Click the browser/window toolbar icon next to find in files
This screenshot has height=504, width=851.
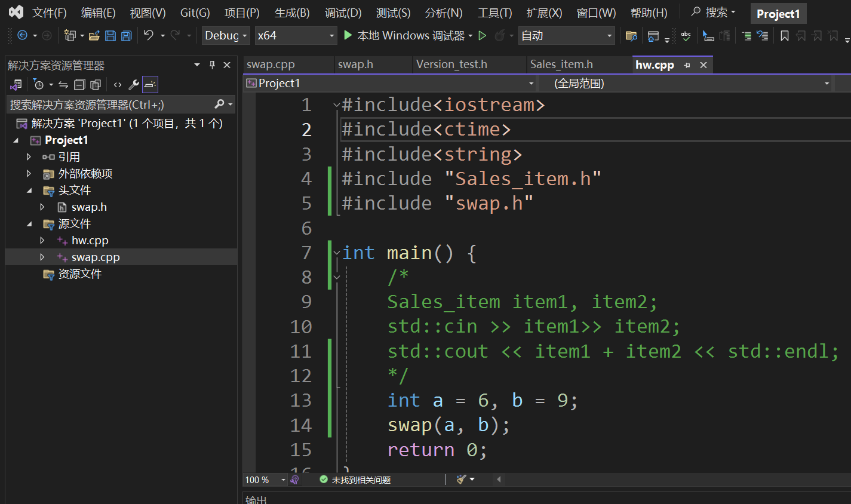(653, 36)
